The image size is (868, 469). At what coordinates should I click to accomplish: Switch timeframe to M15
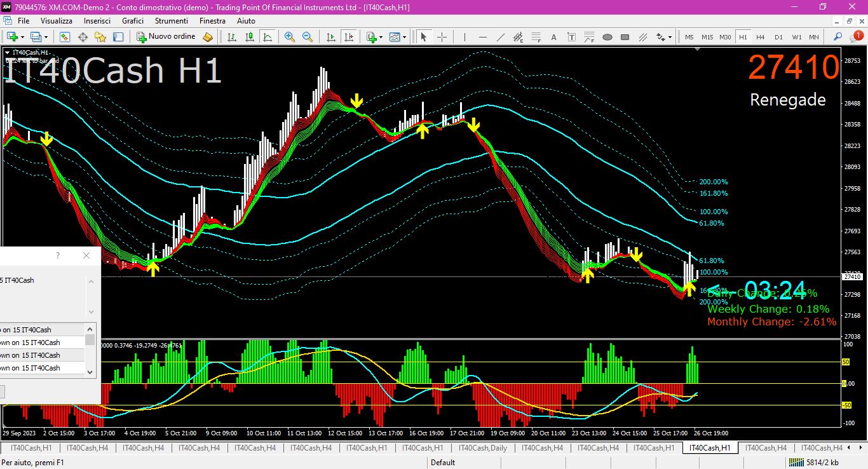(707, 37)
